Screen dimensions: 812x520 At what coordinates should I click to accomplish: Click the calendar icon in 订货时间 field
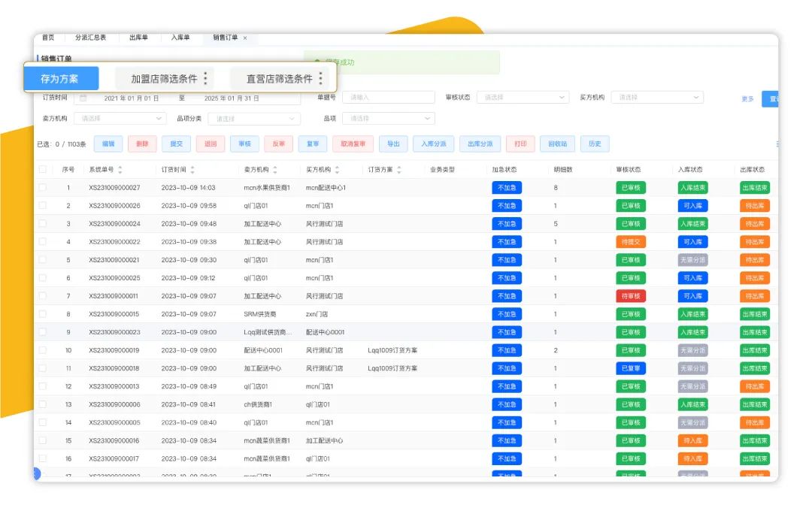point(83,98)
